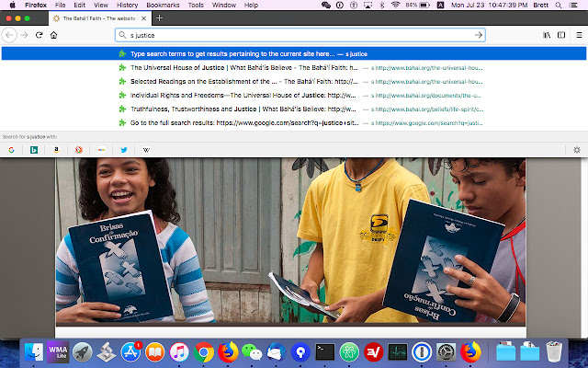Click the AirPlay display menu bar icon

[367, 5]
